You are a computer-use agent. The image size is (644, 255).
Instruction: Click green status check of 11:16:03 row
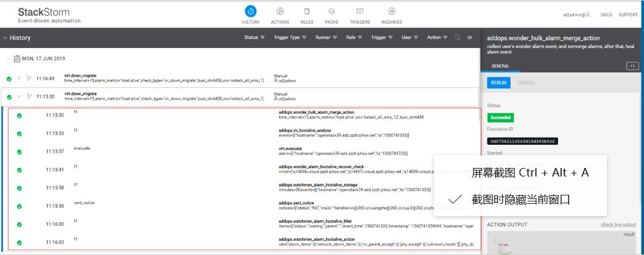[19, 242]
